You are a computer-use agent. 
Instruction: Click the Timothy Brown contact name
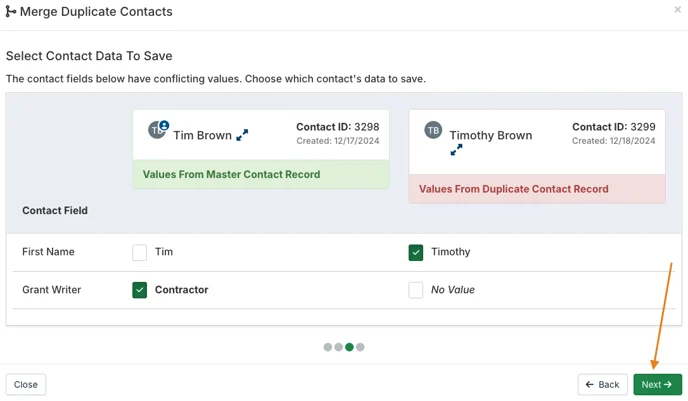[491, 135]
